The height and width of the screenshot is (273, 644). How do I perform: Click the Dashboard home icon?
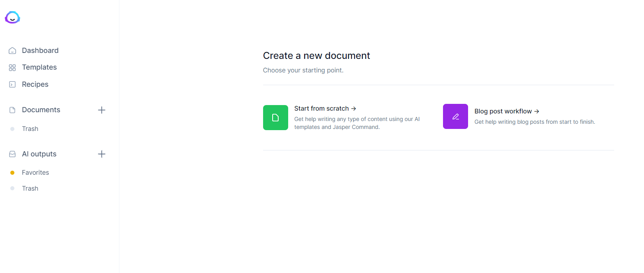(x=12, y=51)
